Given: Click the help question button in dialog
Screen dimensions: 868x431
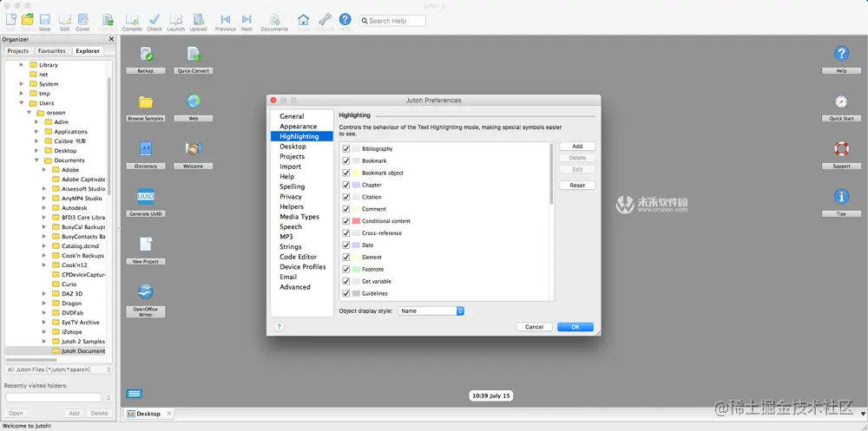Looking at the screenshot, I should click(x=279, y=326).
